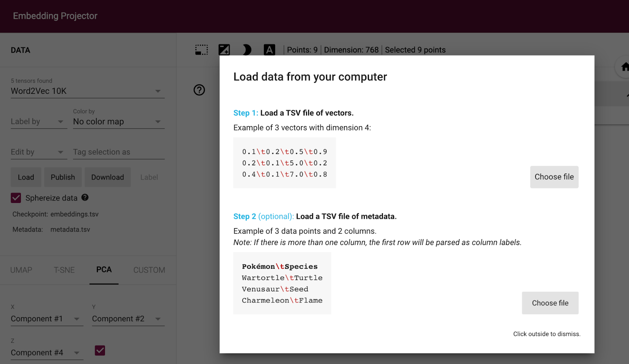Click the disabled Label button

[x=149, y=177]
